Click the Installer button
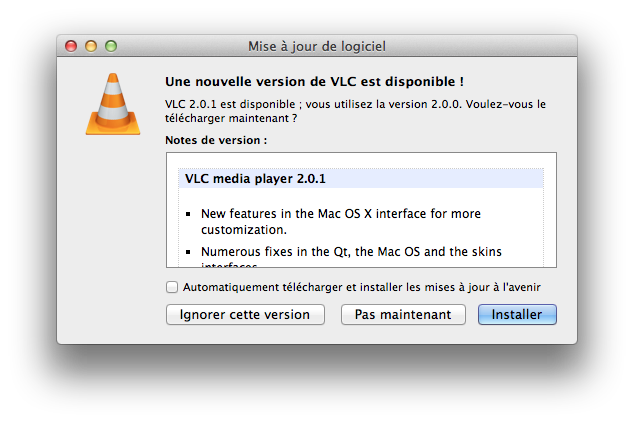The height and width of the screenshot is (423, 634). point(517,315)
